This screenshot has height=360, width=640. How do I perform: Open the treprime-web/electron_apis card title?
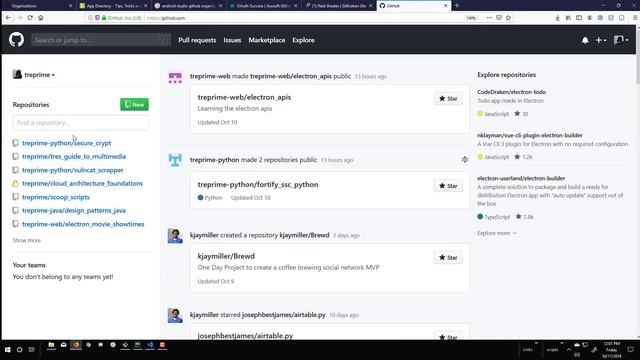click(244, 97)
